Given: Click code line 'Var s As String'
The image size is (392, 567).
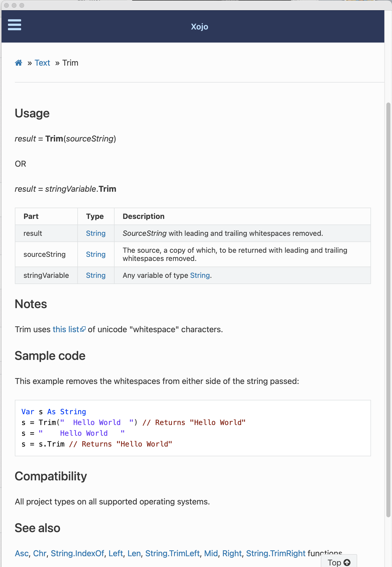Looking at the screenshot, I should tap(54, 412).
